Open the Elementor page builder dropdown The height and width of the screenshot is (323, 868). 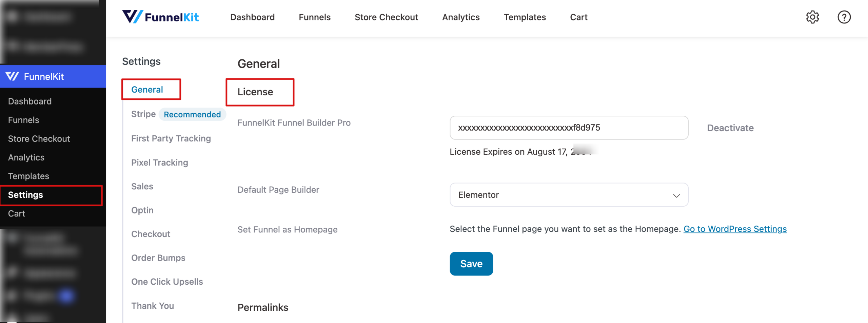pyautogui.click(x=569, y=195)
